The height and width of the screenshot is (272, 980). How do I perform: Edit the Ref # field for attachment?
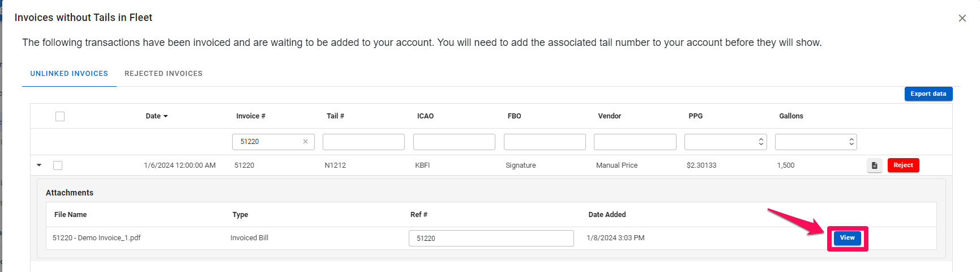coord(491,238)
